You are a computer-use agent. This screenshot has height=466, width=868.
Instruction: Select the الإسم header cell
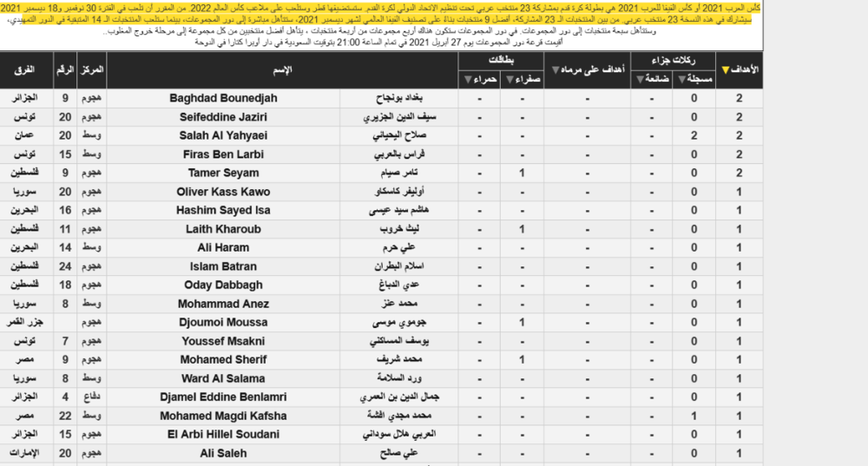click(x=282, y=70)
